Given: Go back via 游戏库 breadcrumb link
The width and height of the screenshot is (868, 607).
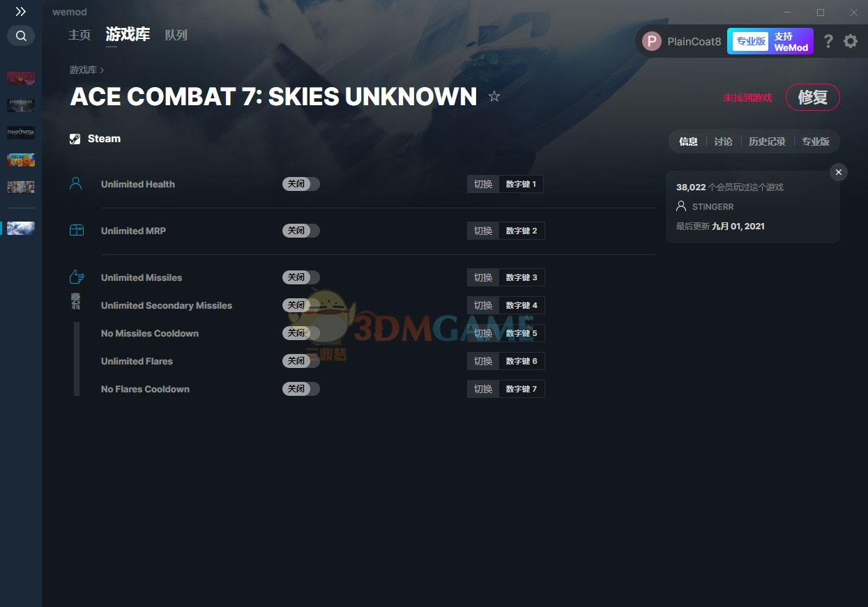Looking at the screenshot, I should pyautogui.click(x=83, y=70).
